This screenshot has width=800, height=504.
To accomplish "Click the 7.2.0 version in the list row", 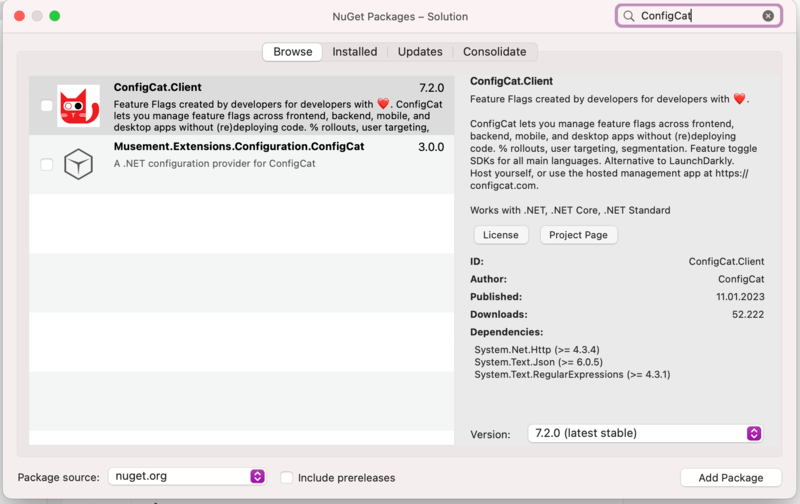I will pyautogui.click(x=432, y=88).
